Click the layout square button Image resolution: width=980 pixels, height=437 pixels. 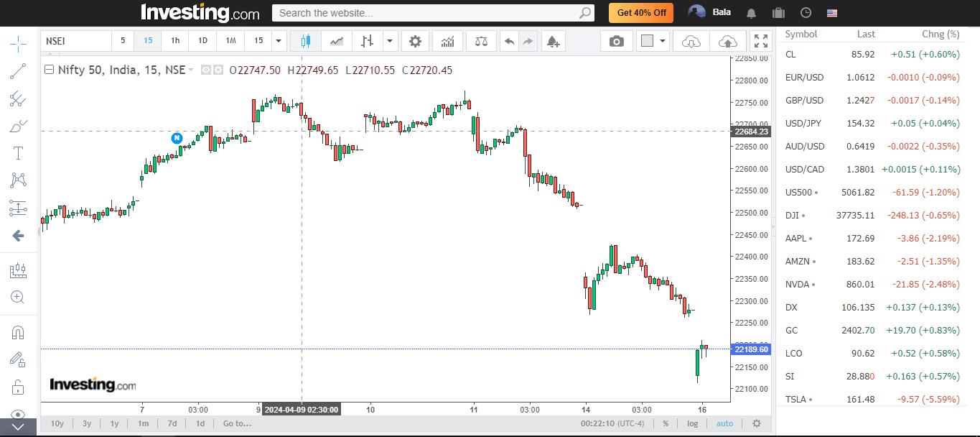(647, 41)
